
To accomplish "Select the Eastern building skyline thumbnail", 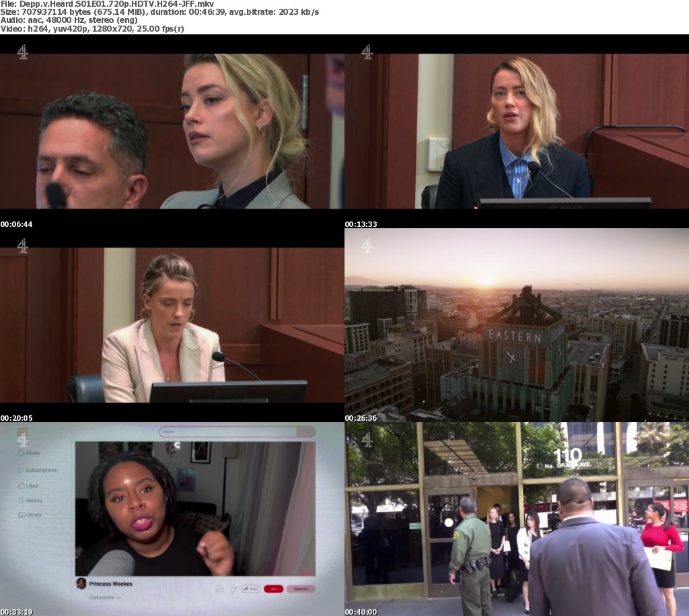I will pyautogui.click(x=517, y=325).
